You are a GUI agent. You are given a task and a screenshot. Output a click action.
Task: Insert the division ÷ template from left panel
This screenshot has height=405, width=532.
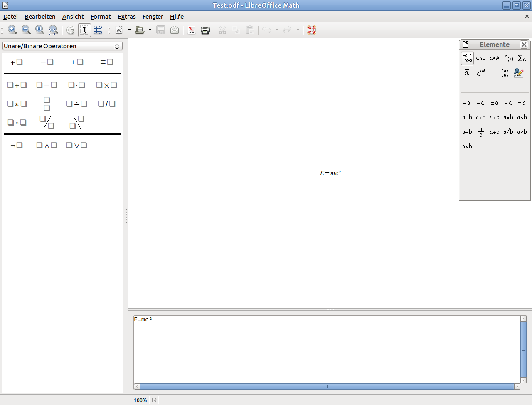[x=77, y=104]
